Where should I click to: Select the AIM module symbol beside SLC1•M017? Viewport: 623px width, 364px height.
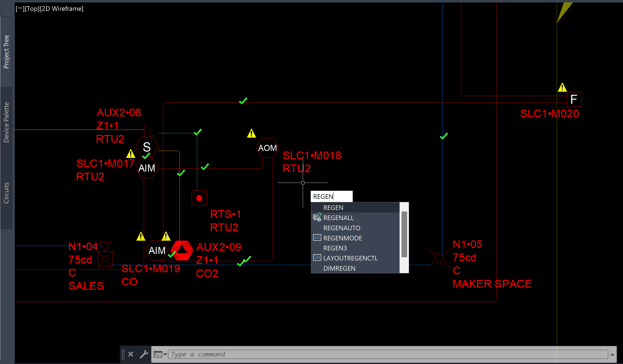(147, 168)
